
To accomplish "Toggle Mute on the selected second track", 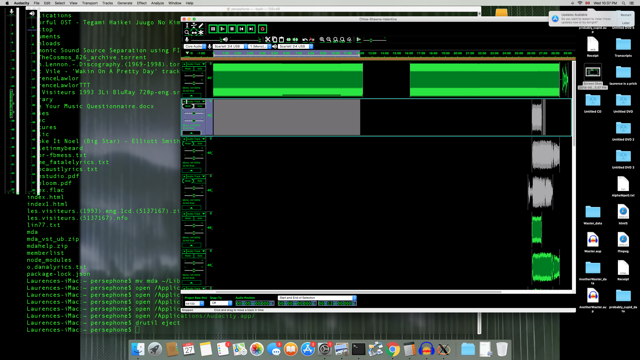I will point(188,106).
